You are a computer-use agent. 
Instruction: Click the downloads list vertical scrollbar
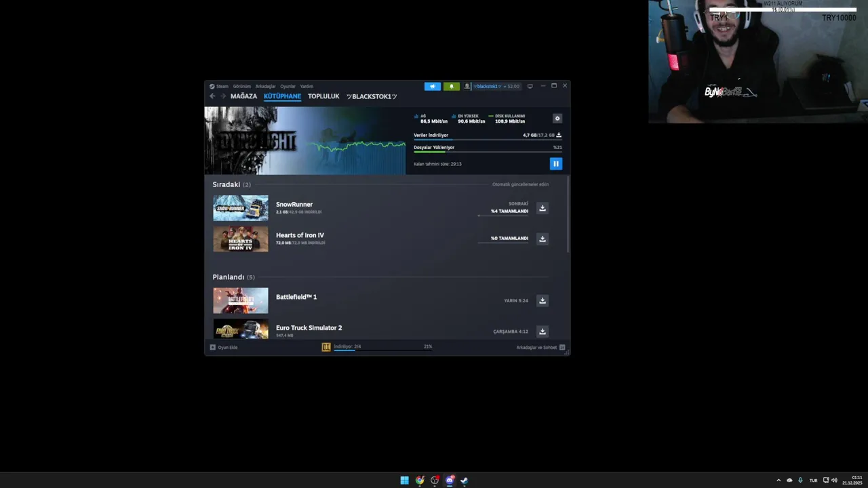pyautogui.click(x=568, y=213)
